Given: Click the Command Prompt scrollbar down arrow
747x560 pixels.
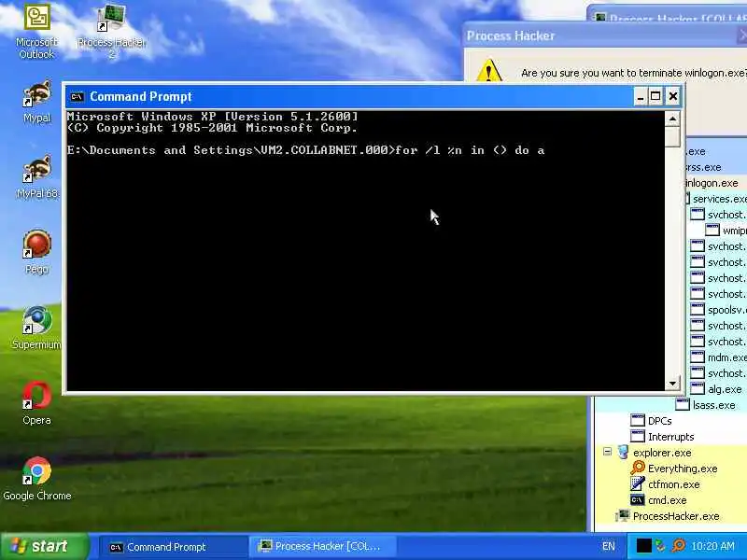Looking at the screenshot, I should [x=672, y=383].
